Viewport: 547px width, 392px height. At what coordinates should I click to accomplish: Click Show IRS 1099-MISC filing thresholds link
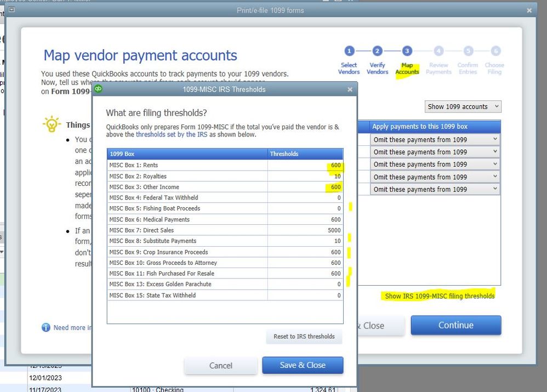[440, 296]
